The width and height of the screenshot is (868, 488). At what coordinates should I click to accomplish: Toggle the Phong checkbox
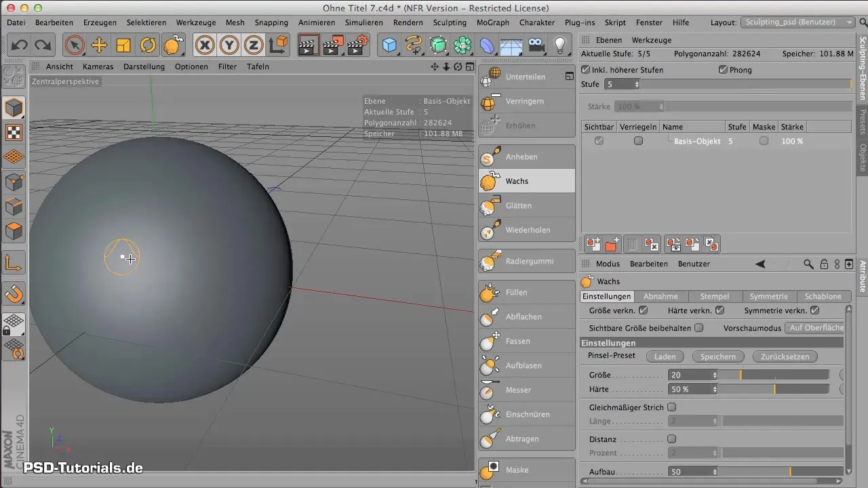click(723, 70)
